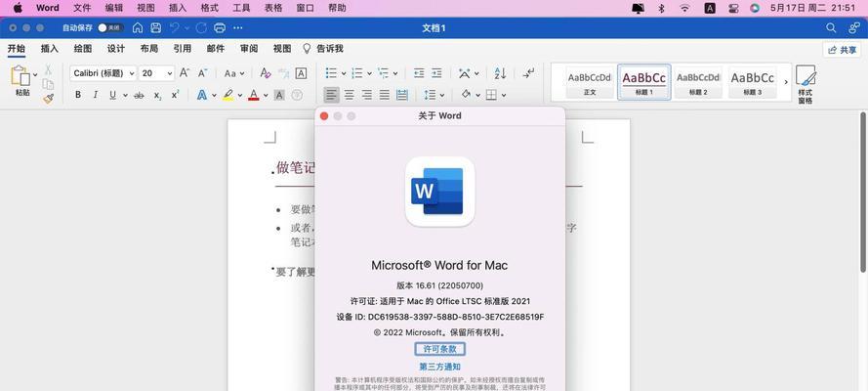Click the Print icon in the title bar
Viewport: 868px width, 391px height.
pyautogui.click(x=220, y=27)
